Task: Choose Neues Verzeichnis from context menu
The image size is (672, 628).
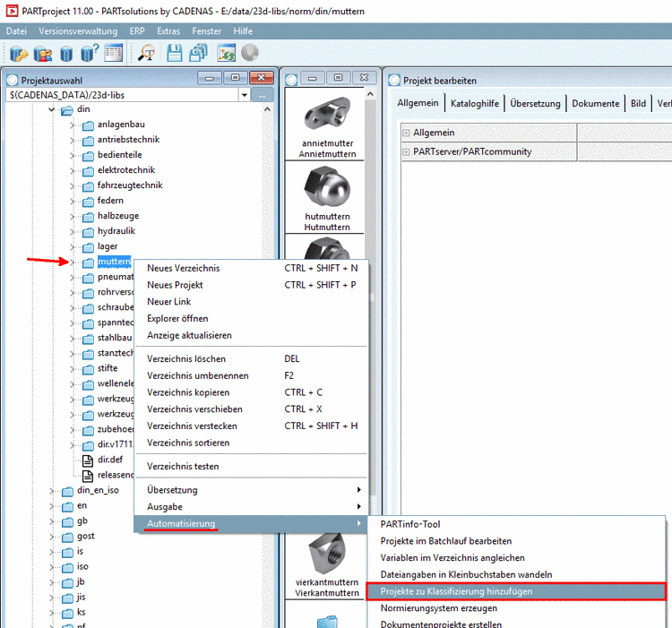Action: (252, 268)
